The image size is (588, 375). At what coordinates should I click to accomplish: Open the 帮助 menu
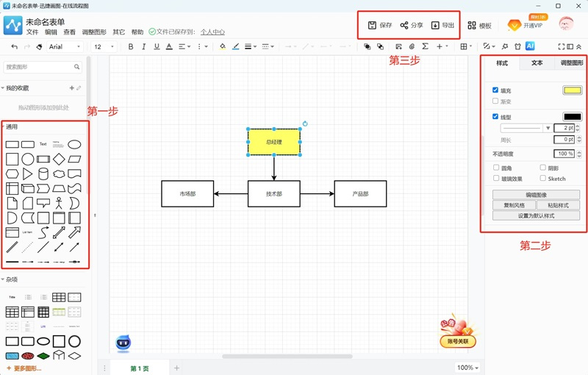pos(137,32)
